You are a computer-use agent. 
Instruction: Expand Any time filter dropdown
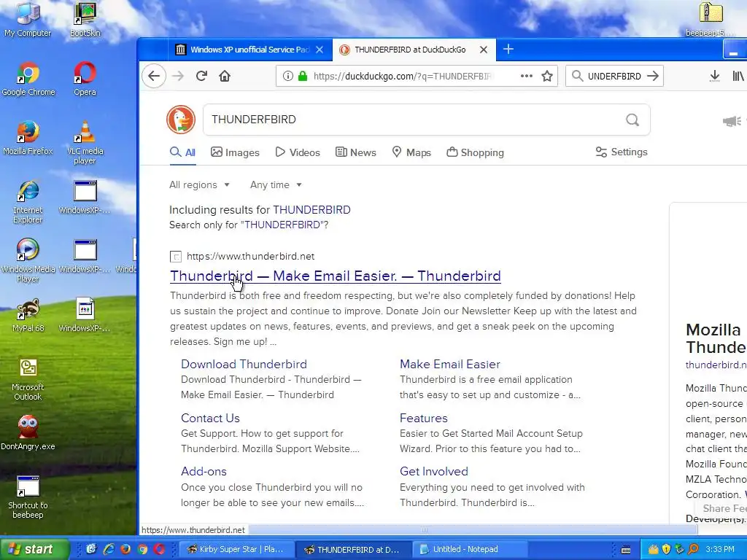pos(276,184)
